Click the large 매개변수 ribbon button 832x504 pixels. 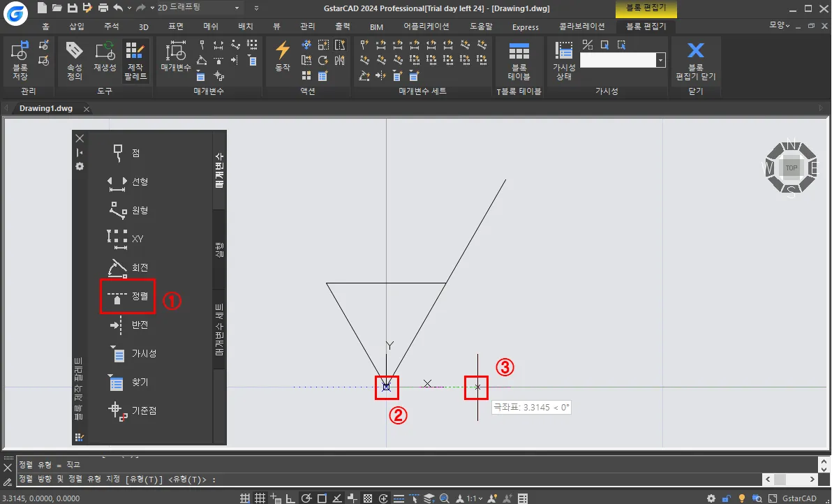176,56
